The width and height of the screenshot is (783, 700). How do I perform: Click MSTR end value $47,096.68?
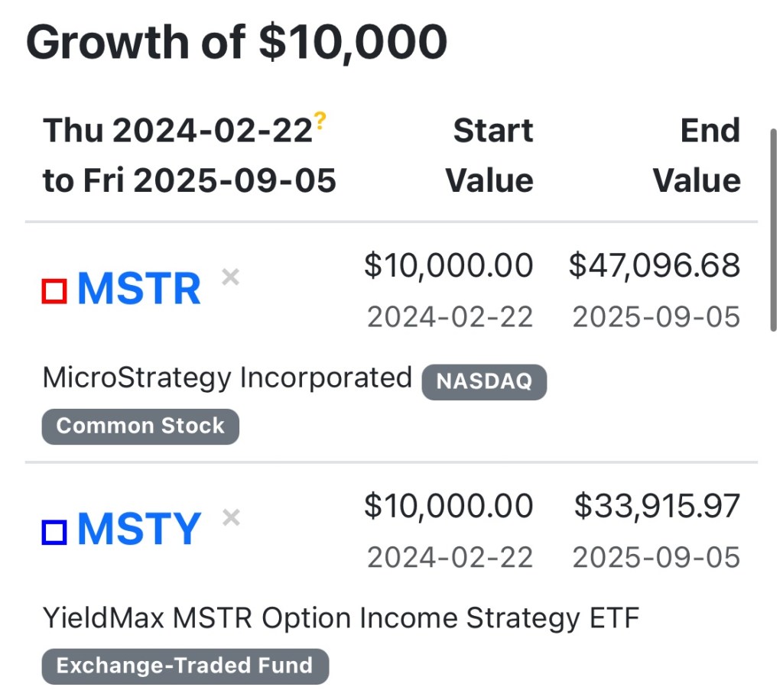655,265
